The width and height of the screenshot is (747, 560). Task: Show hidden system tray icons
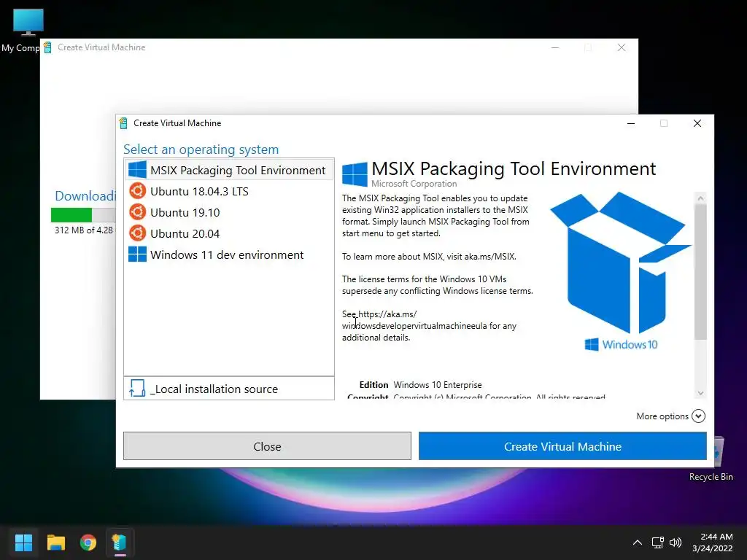(x=638, y=542)
